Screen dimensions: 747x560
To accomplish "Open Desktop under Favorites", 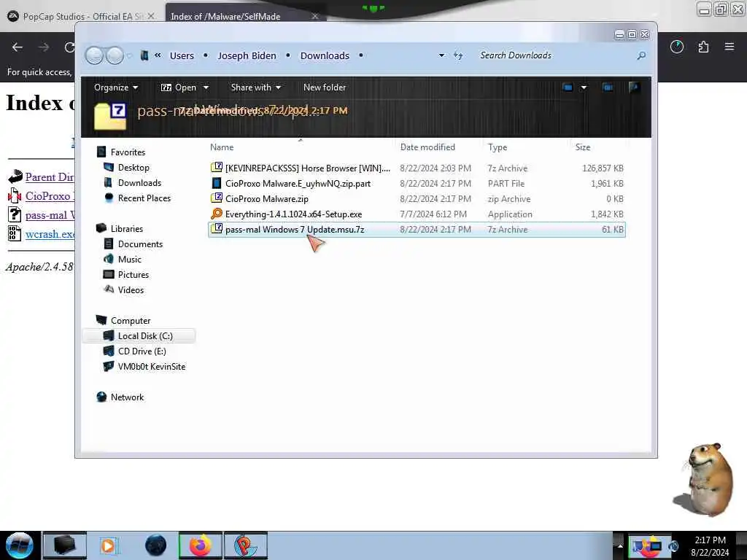I will (133, 168).
